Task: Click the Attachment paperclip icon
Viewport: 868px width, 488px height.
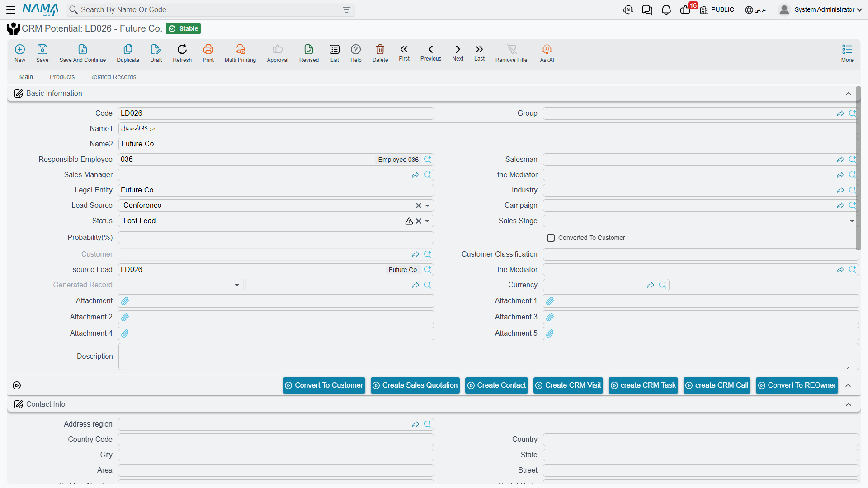Action: [125, 301]
